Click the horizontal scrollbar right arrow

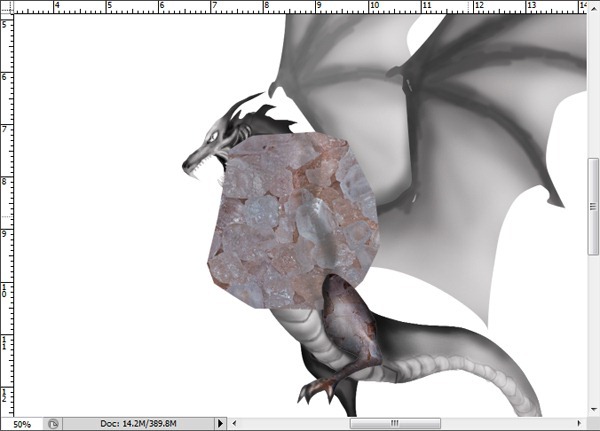579,423
